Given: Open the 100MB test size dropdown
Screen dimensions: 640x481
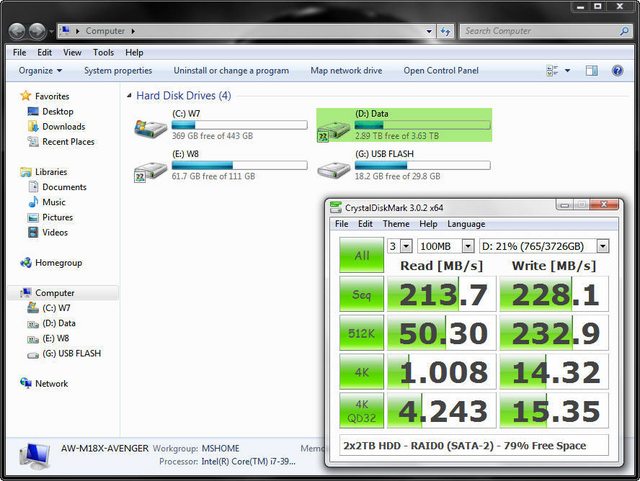Looking at the screenshot, I should click(x=468, y=246).
